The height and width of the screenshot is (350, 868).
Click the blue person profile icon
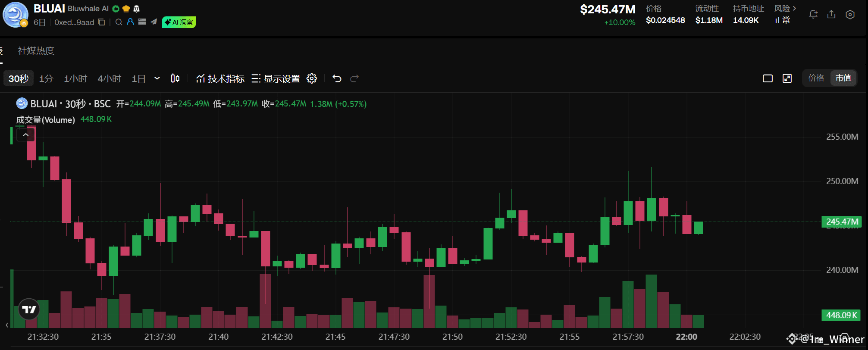pyautogui.click(x=130, y=22)
